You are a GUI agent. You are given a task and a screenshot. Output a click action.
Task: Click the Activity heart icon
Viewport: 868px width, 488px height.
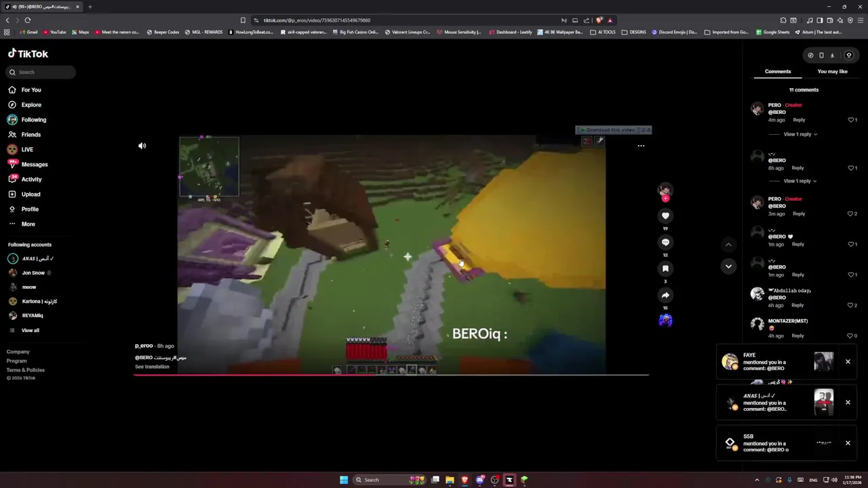[x=12, y=179]
